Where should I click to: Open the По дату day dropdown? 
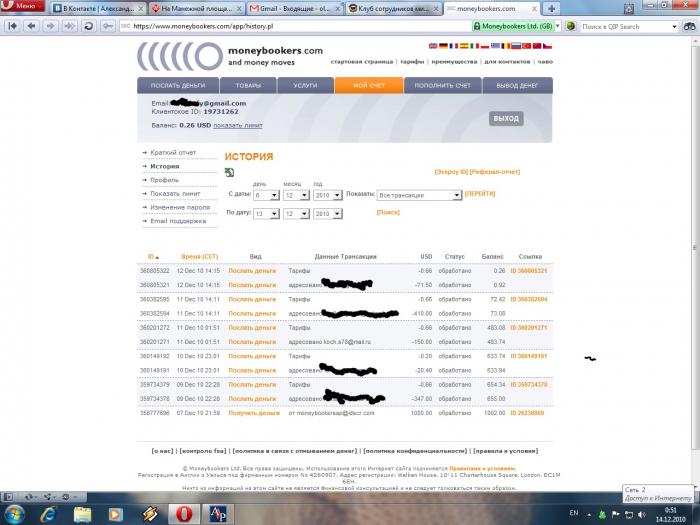(266, 214)
